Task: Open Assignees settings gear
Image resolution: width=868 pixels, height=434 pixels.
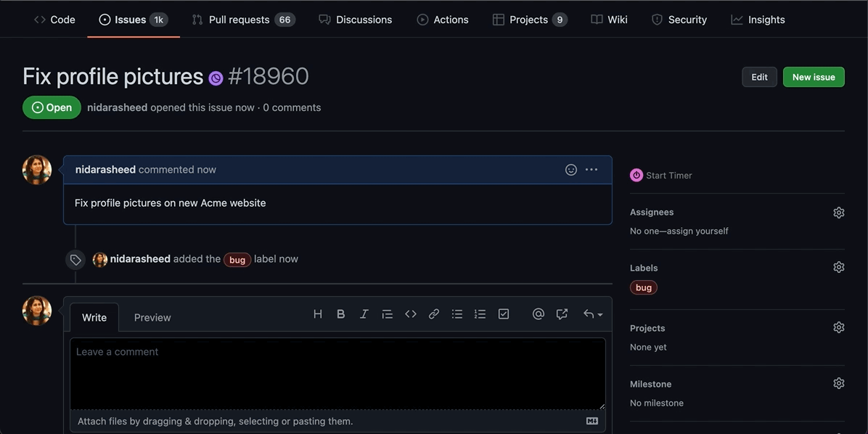Action: tap(839, 213)
